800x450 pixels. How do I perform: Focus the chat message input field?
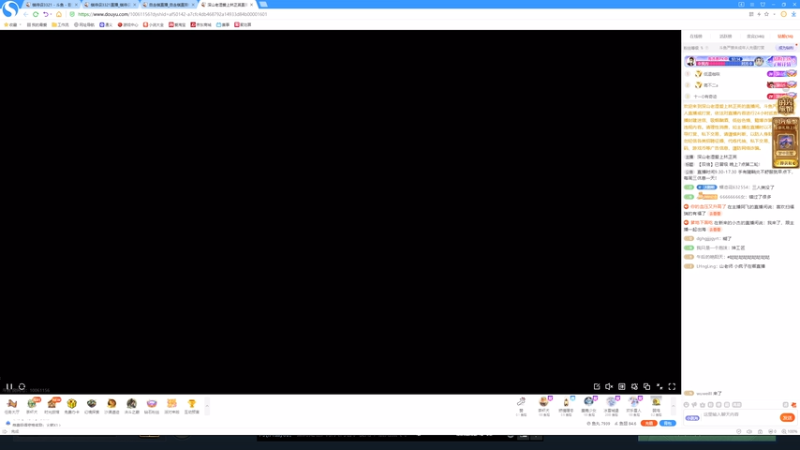pyautogui.click(x=740, y=416)
